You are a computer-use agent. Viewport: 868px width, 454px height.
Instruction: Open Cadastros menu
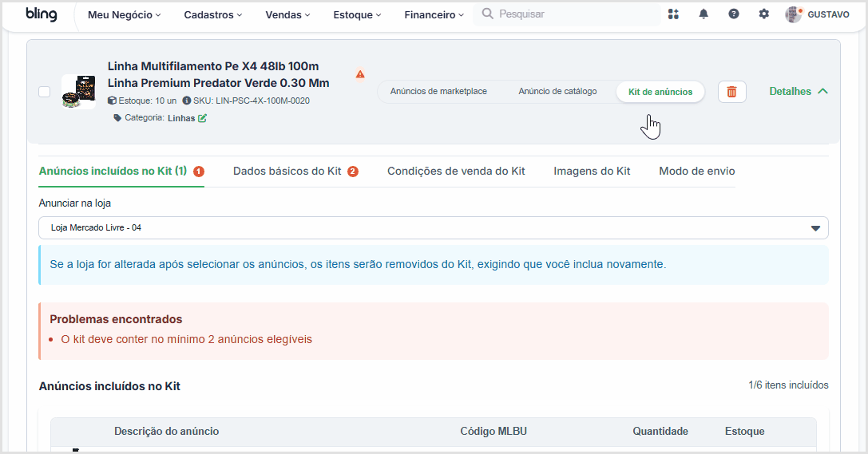point(213,15)
